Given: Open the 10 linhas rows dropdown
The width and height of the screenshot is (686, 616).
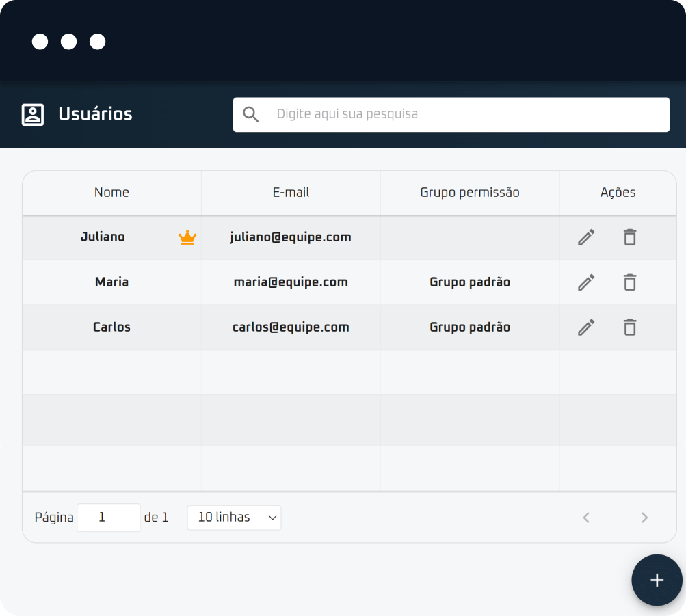Looking at the screenshot, I should point(234,518).
